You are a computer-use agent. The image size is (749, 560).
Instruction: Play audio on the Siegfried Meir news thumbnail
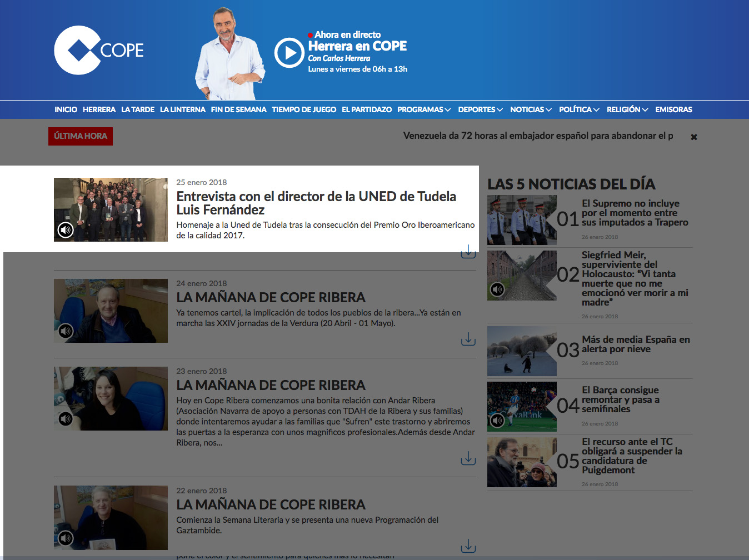coord(497,289)
